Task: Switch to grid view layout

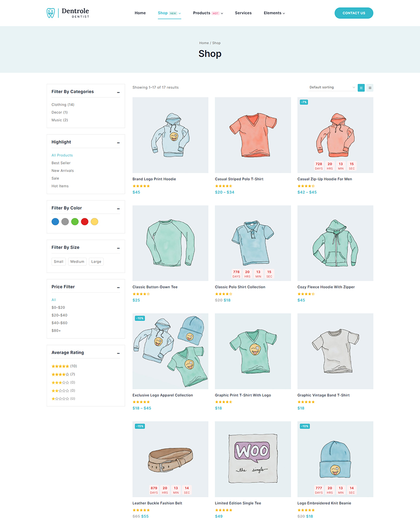Action: tap(361, 87)
